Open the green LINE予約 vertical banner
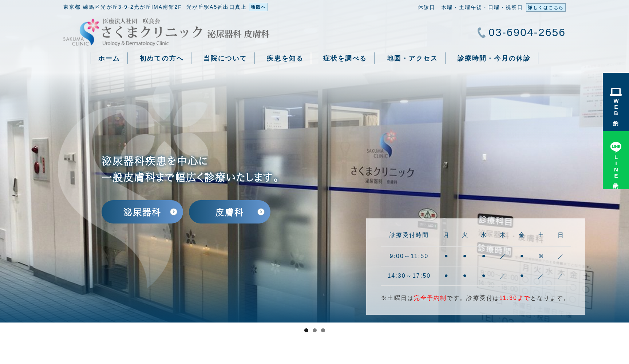 (x=616, y=160)
